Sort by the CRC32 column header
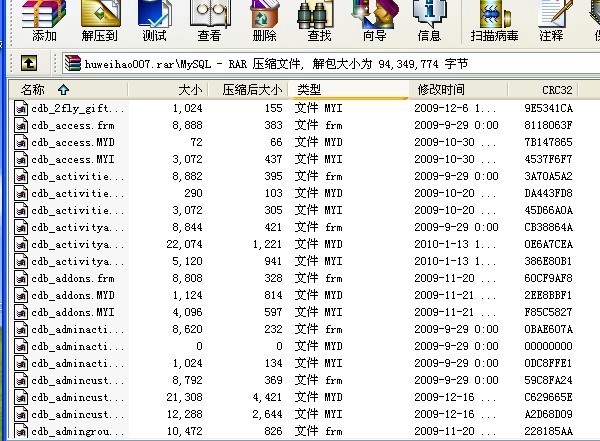Screen dimensions: 600x441 [543, 90]
